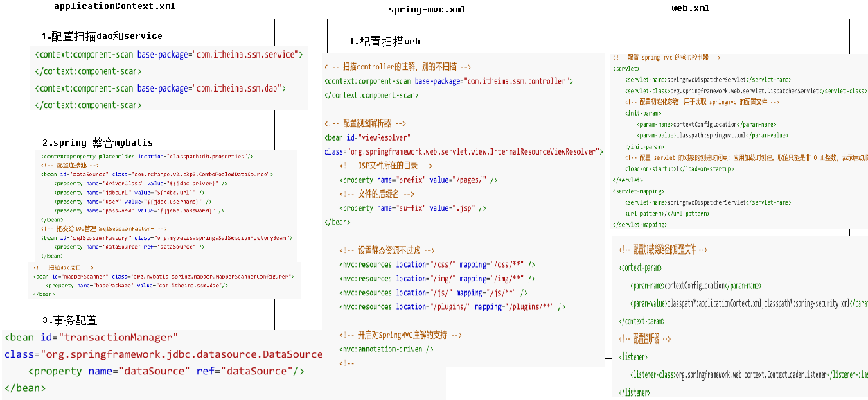Select the heading 配置扫描dao和service
The height and width of the screenshot is (400, 868).
pyautogui.click(x=102, y=36)
